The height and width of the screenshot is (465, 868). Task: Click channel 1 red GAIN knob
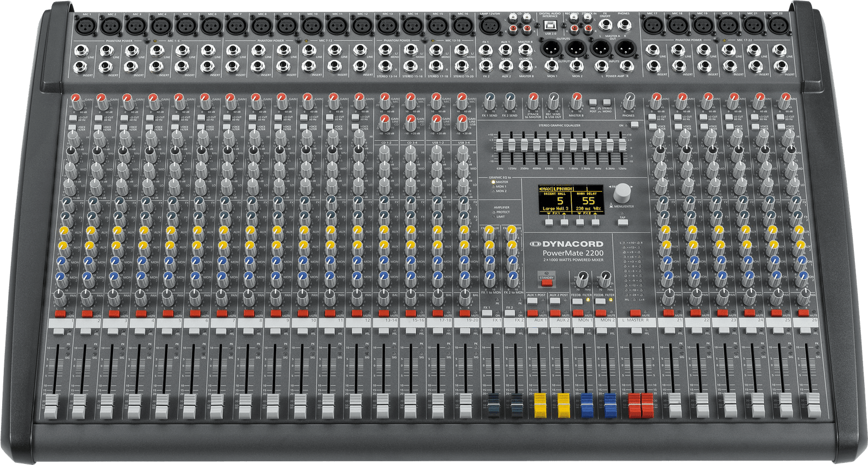click(76, 99)
